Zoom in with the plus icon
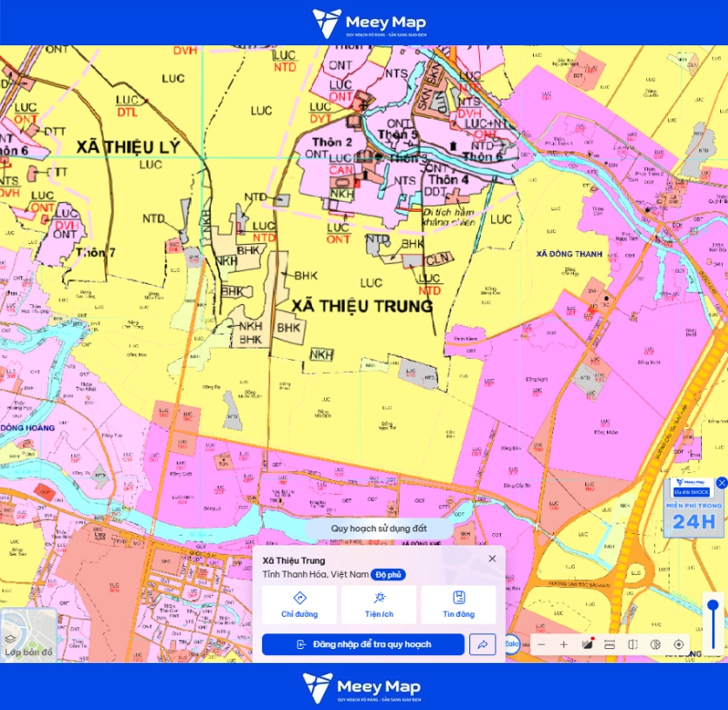Viewport: 728px width, 710px height. (563, 645)
